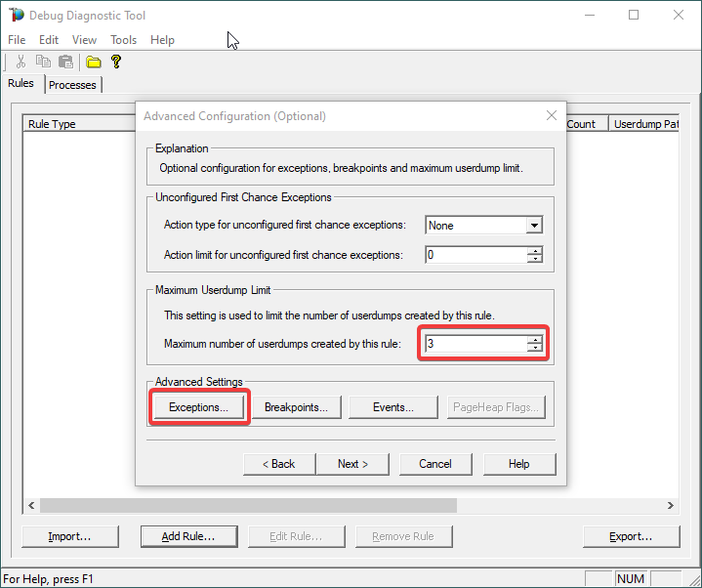The width and height of the screenshot is (702, 588).
Task: Open the View menu
Action: click(x=84, y=40)
